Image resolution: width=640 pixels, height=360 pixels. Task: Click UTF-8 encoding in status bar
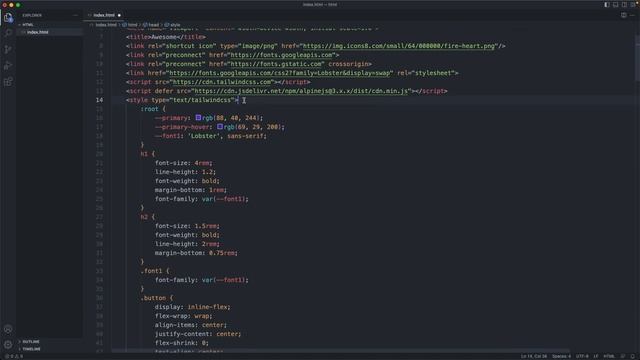[x=582, y=356]
